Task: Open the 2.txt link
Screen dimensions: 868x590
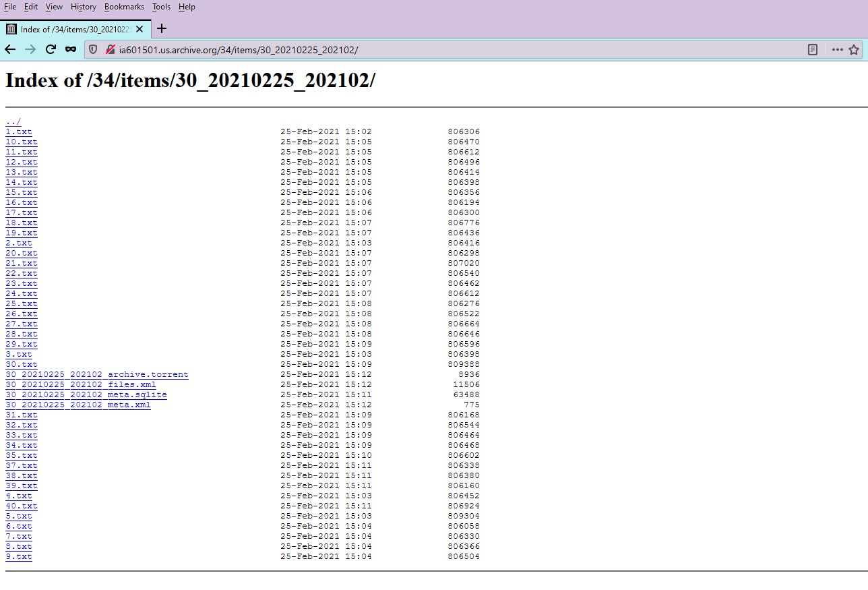Action: pyautogui.click(x=19, y=243)
